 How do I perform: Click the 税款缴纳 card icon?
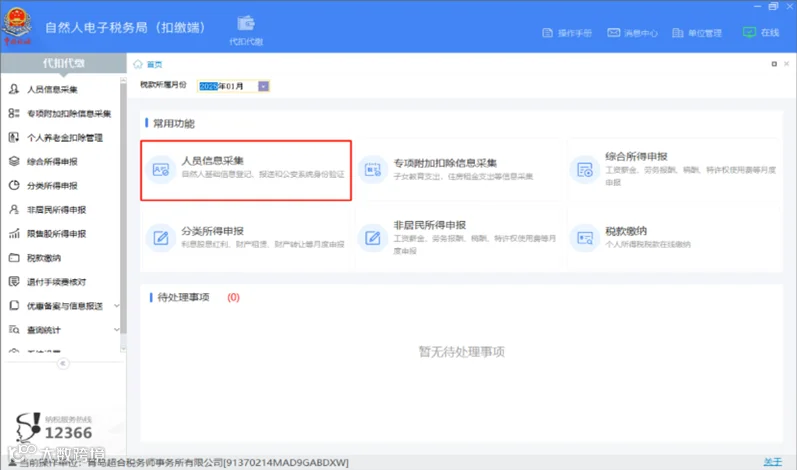585,237
